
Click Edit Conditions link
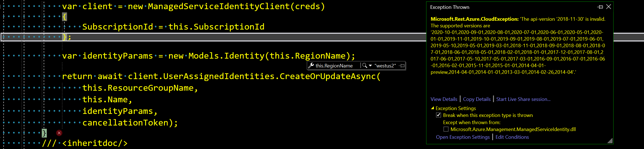(512, 137)
